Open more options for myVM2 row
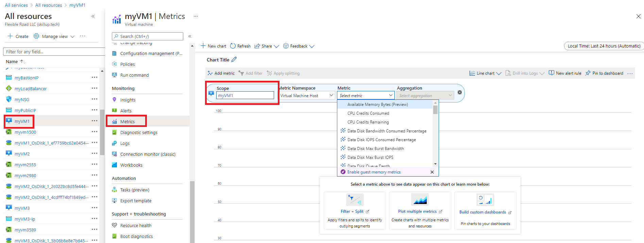 click(x=95, y=153)
